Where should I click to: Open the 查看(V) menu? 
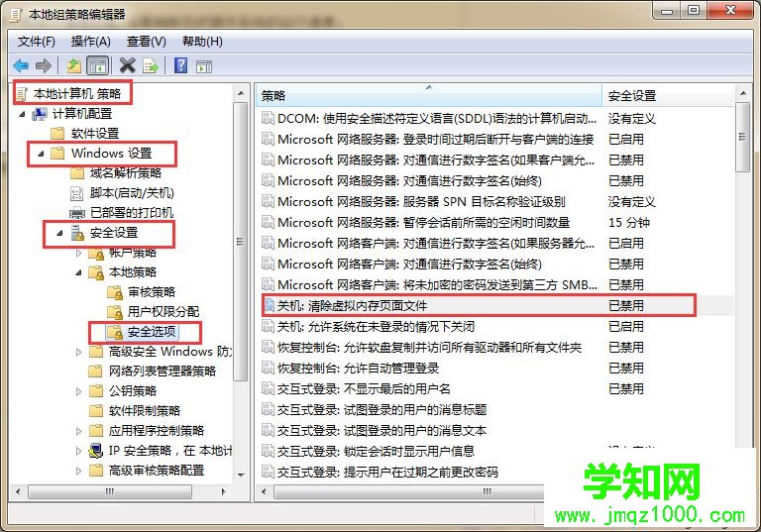pos(146,42)
